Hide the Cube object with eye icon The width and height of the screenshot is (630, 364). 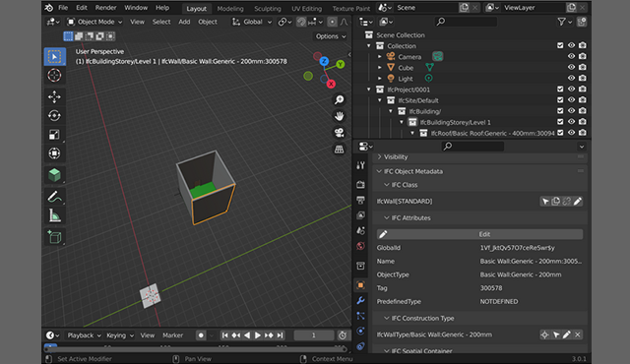pyautogui.click(x=571, y=67)
